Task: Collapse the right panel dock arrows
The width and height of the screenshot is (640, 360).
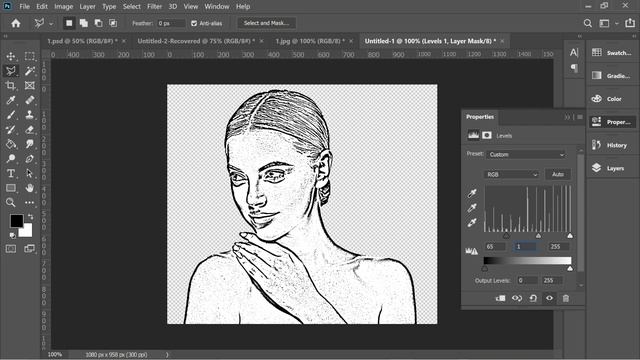Action: point(634,36)
